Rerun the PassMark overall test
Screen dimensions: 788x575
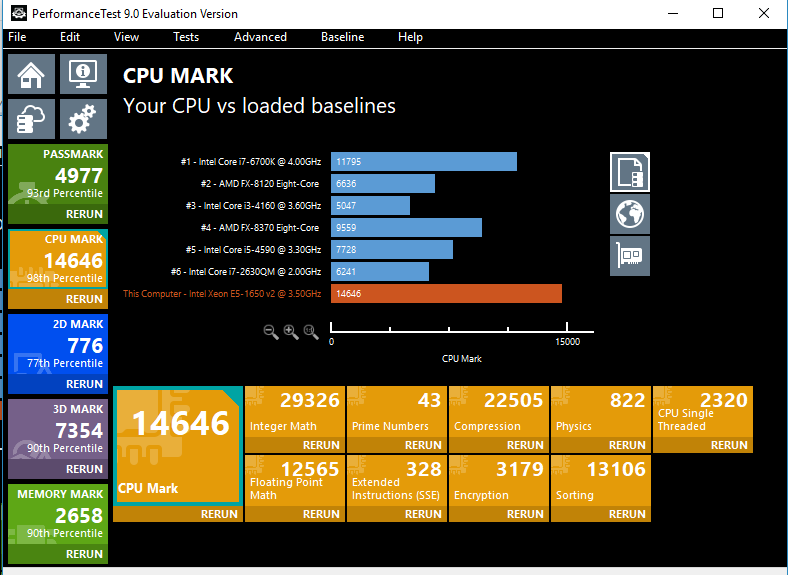point(58,214)
